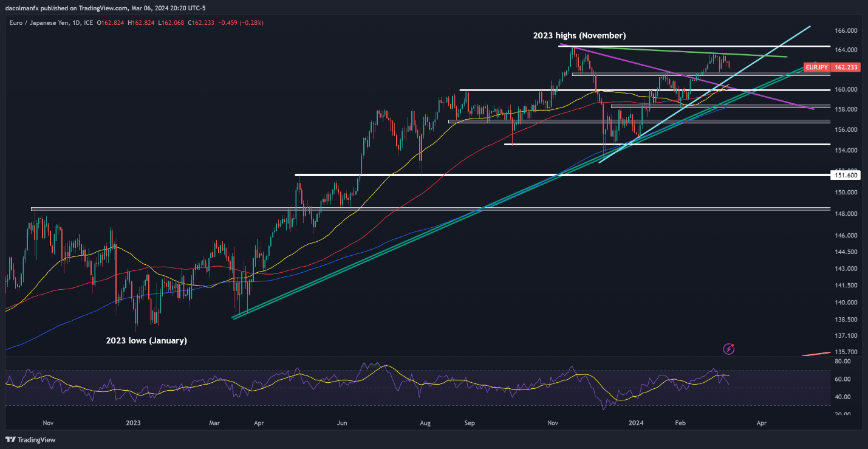Screen dimensions: 868x449
Task: Click the 140.000 price axis label
Action: coord(846,303)
